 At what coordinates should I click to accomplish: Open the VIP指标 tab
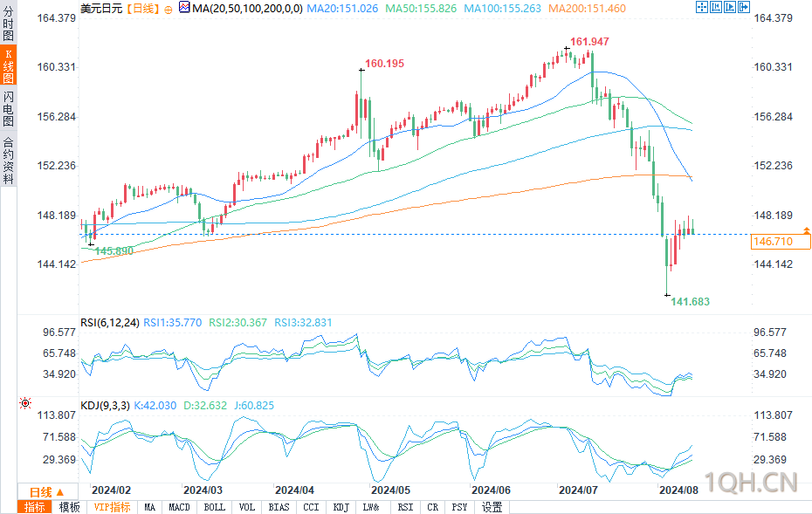pyautogui.click(x=113, y=507)
